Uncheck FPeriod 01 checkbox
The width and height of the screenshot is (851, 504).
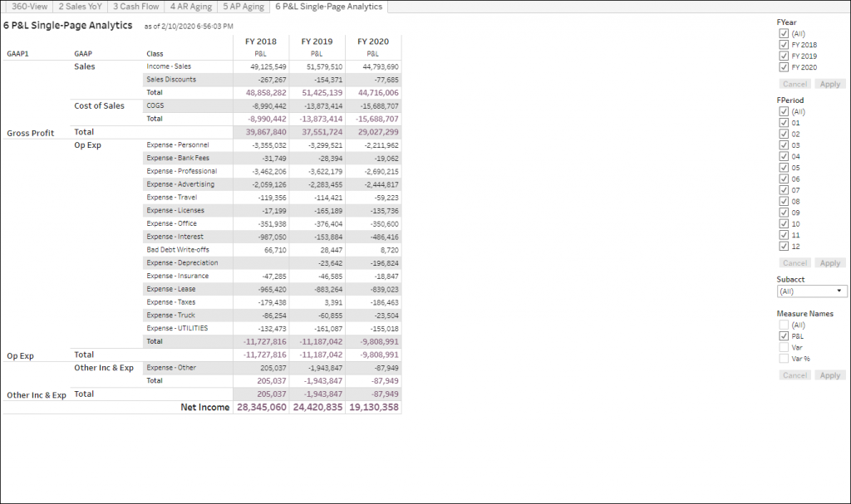tap(784, 122)
